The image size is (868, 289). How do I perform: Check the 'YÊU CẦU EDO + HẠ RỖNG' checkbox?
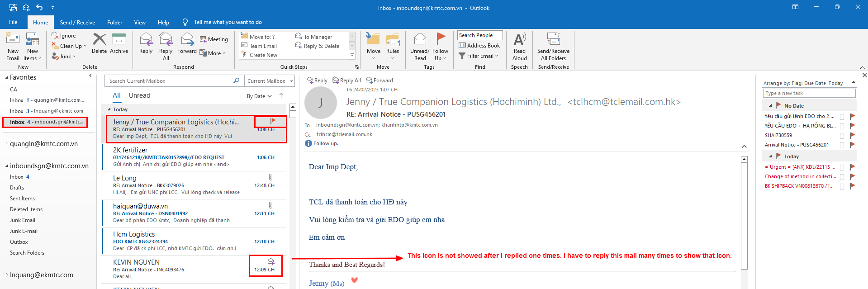click(x=842, y=126)
